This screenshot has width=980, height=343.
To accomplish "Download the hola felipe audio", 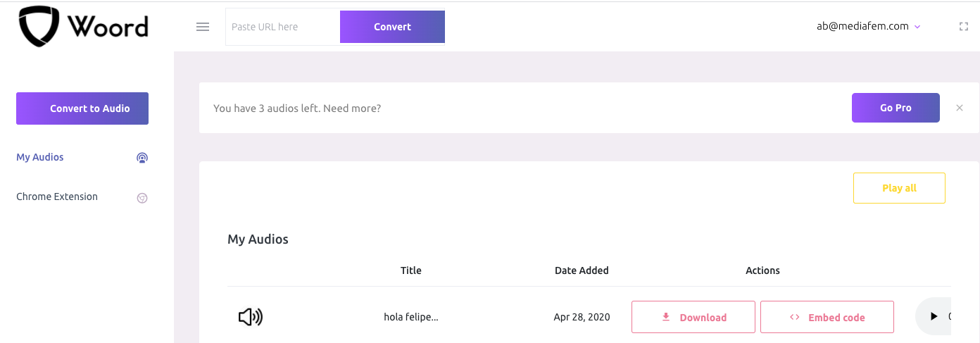I will click(x=693, y=317).
